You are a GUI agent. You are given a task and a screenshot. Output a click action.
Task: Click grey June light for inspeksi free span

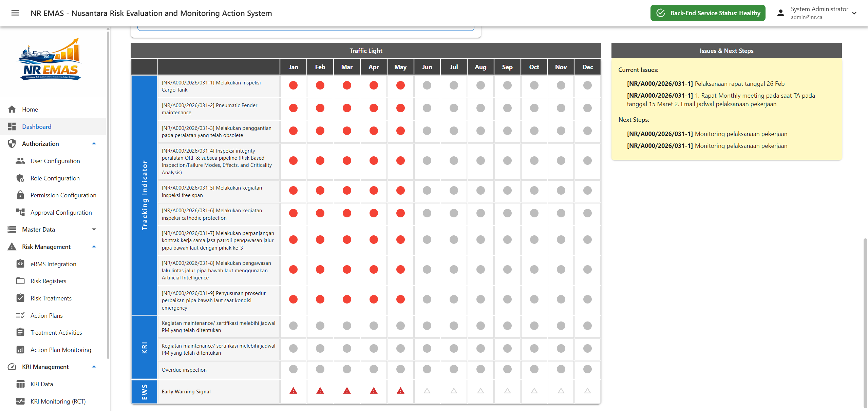(427, 190)
